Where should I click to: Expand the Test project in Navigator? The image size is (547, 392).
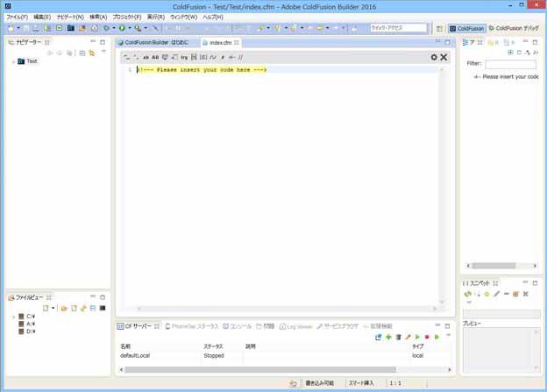(14, 61)
